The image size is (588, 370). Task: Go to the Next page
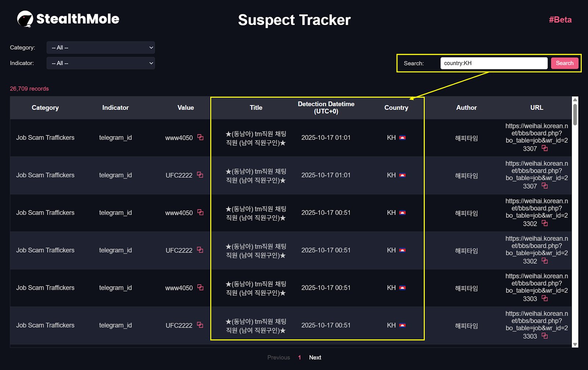pos(315,357)
